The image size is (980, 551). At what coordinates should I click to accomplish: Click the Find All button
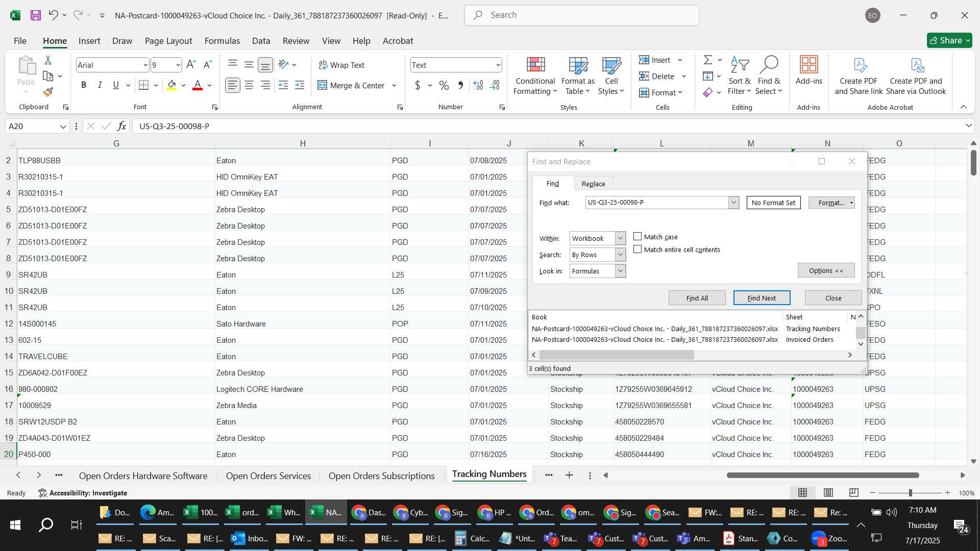[x=697, y=298]
